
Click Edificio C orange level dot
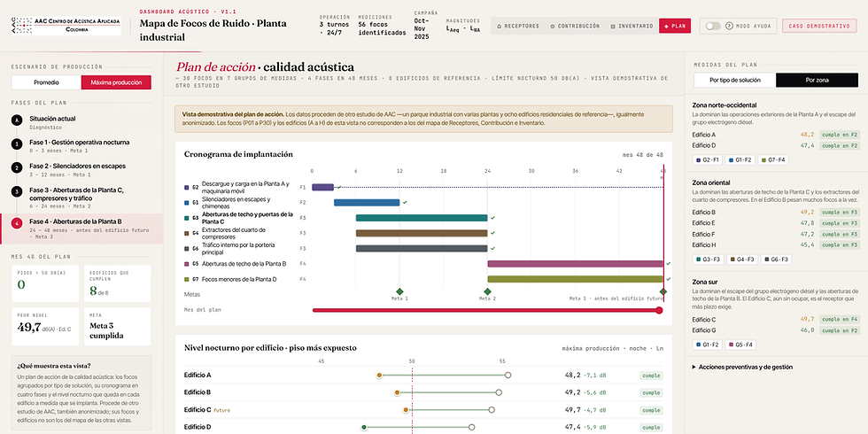[406, 409]
